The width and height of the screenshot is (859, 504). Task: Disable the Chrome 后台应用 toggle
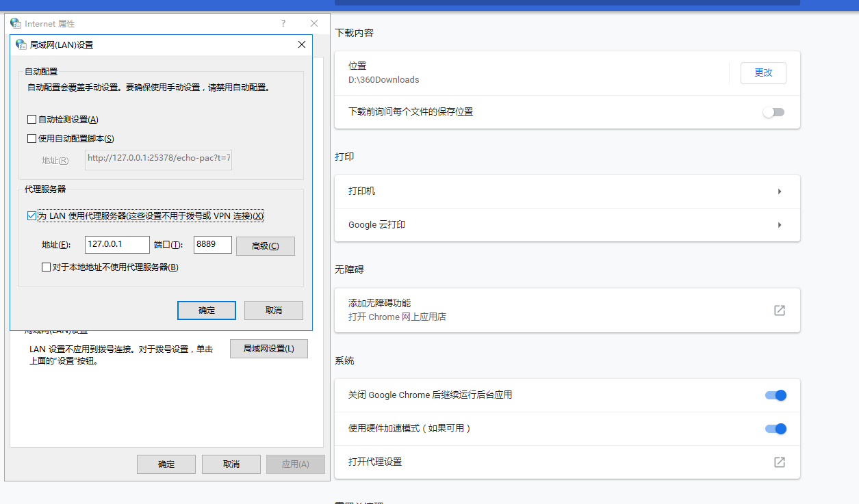(x=774, y=395)
